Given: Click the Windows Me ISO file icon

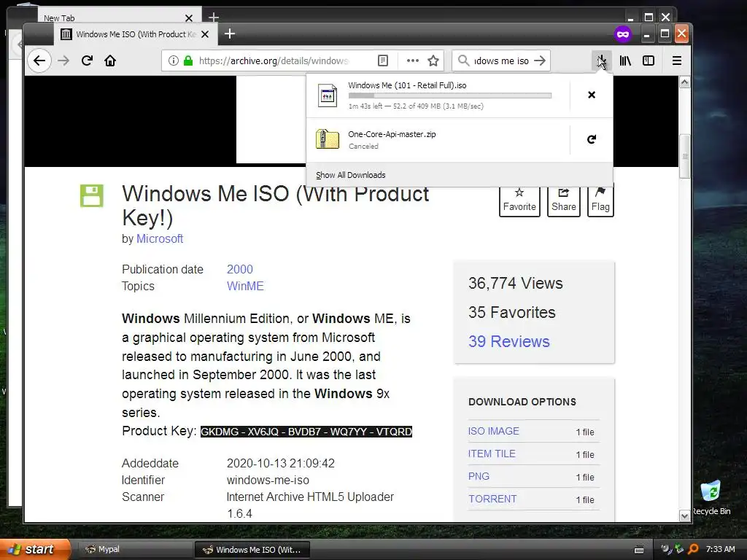Looking at the screenshot, I should (328, 96).
